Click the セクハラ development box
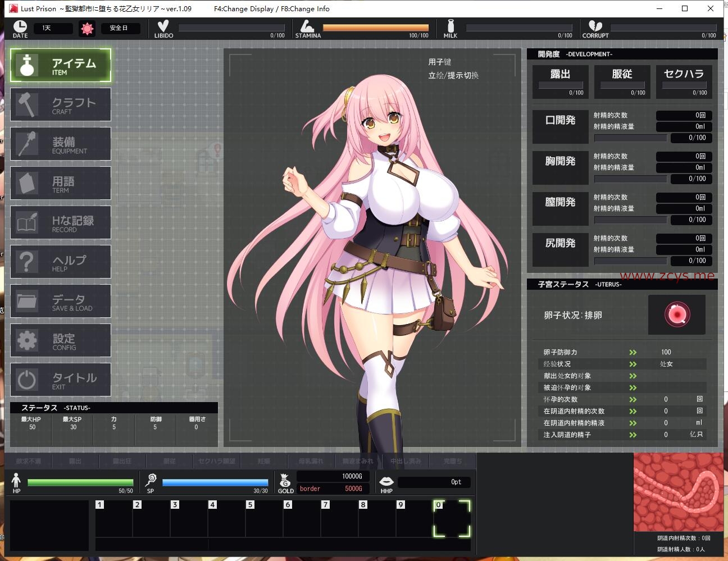 pyautogui.click(x=684, y=82)
